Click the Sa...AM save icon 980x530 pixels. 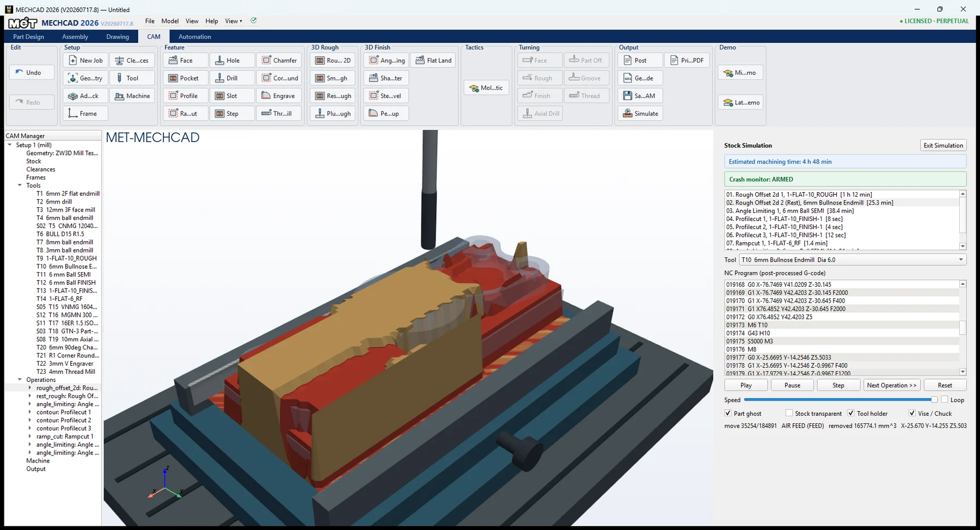click(x=627, y=96)
